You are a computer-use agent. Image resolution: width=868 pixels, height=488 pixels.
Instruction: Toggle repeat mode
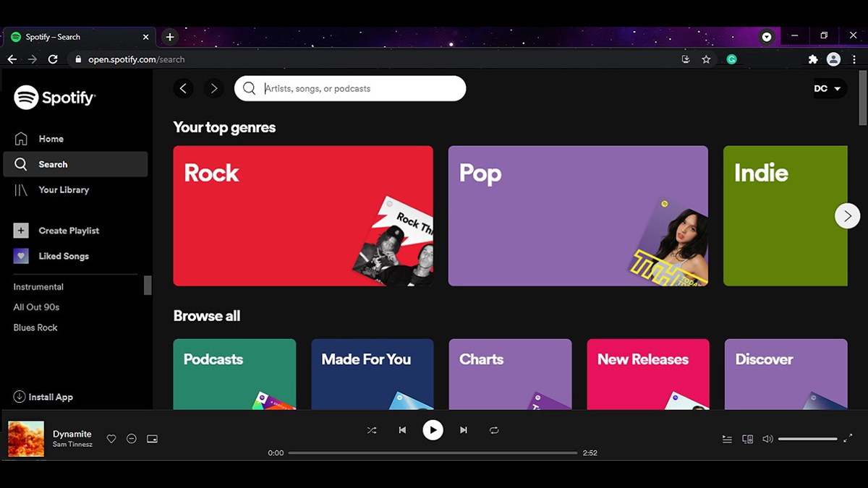[x=494, y=430]
